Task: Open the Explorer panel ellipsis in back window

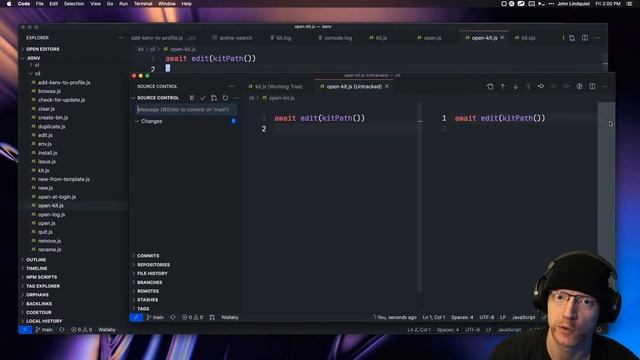Action: tap(120, 38)
